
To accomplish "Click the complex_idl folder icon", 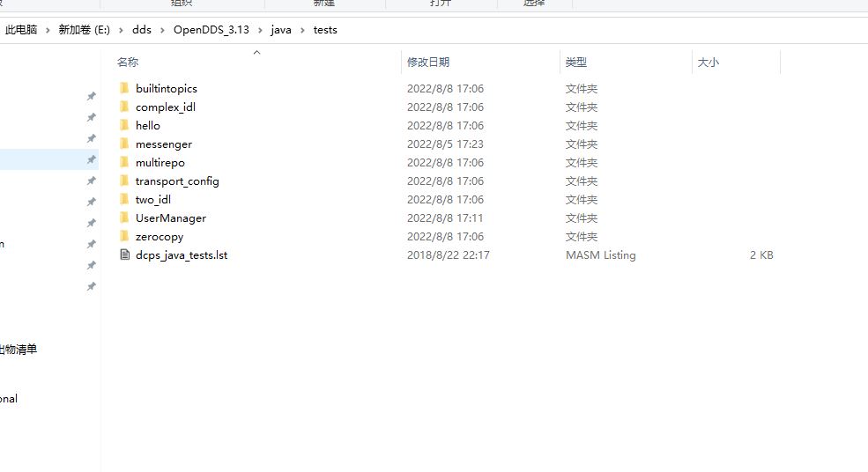I will pos(124,107).
